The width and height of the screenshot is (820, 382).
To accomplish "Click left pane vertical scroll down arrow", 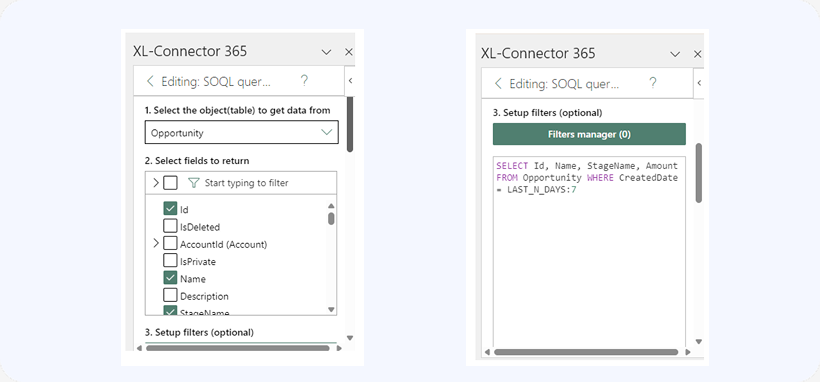I will point(350,338).
